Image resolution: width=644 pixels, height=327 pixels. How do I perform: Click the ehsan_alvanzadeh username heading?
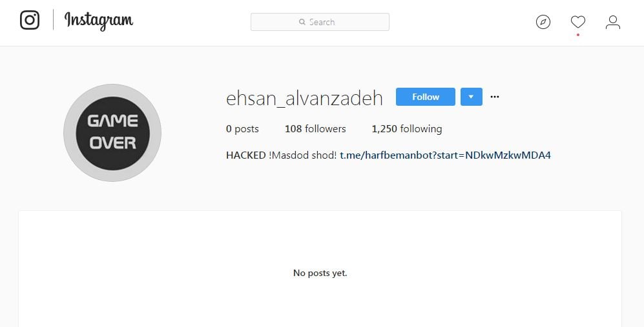304,98
